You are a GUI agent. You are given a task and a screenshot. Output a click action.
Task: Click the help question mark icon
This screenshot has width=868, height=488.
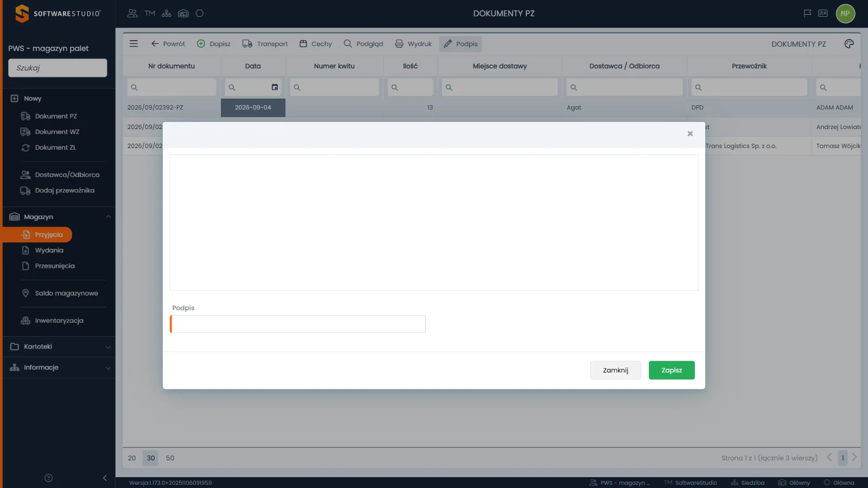tap(48, 478)
